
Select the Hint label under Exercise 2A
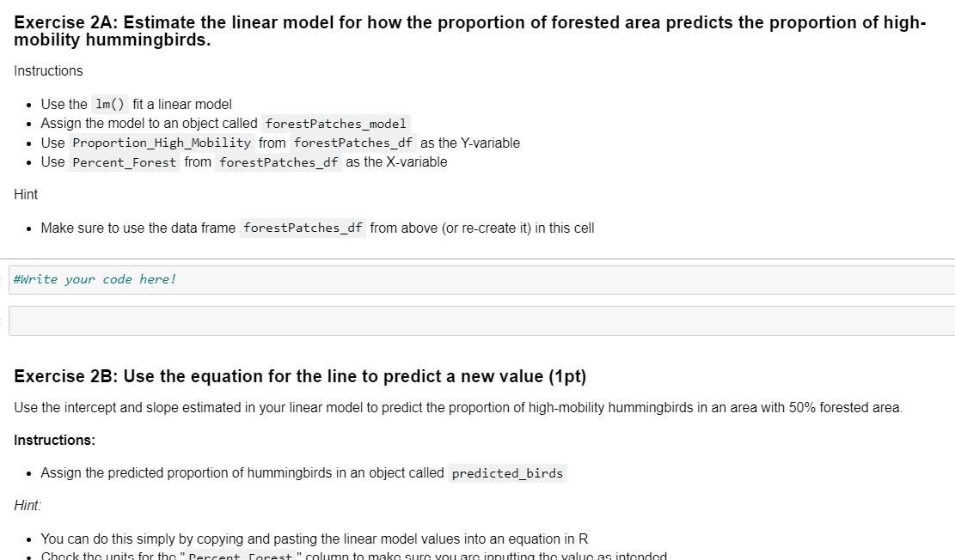pos(25,194)
